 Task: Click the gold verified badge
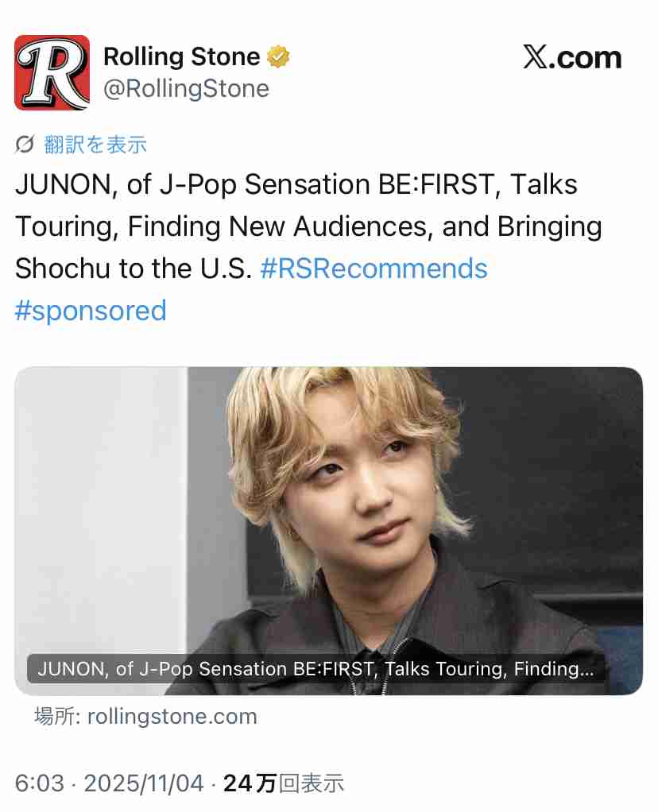click(x=278, y=57)
